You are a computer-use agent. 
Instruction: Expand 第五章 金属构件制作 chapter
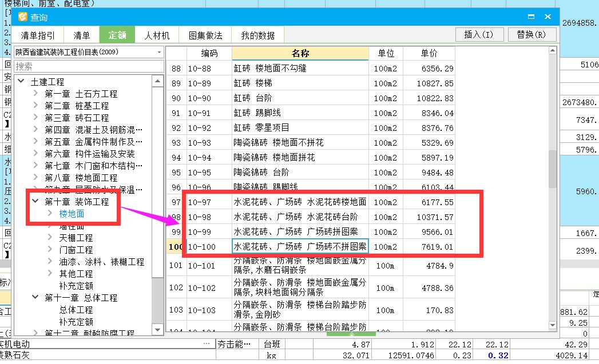click(x=35, y=141)
